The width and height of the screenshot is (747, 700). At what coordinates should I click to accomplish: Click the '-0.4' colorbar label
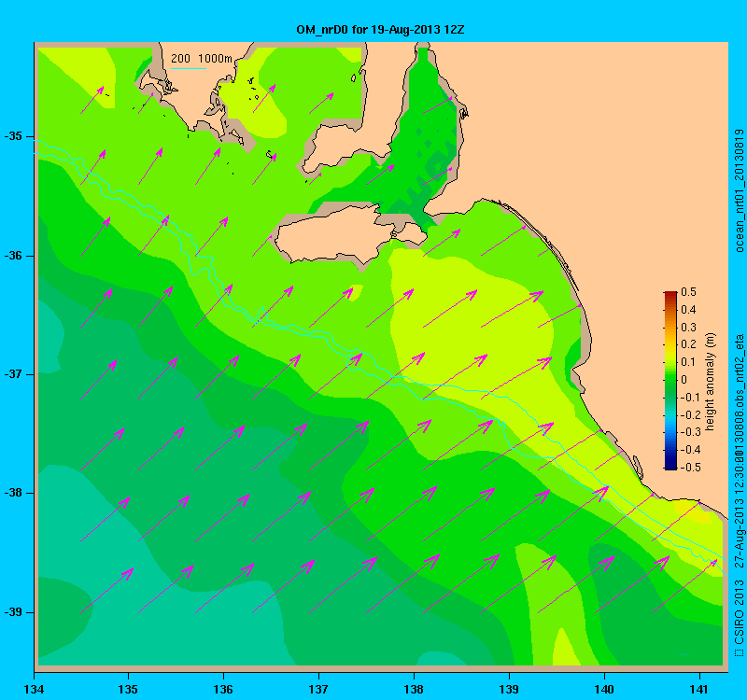[690, 450]
